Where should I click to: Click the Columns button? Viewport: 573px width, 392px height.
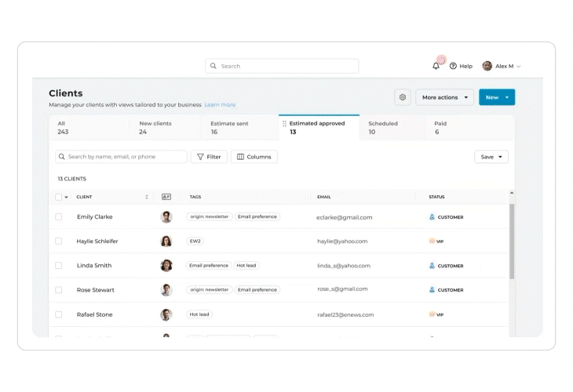click(x=254, y=157)
